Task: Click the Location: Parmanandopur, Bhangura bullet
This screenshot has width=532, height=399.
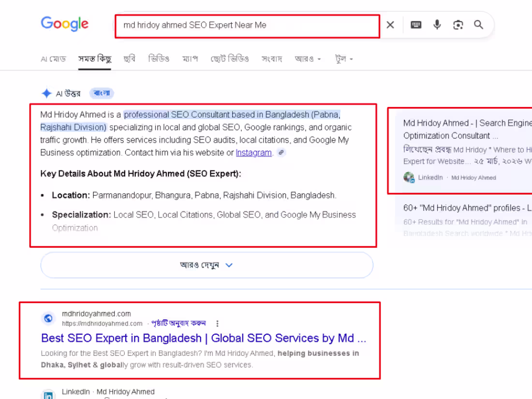Action: click(194, 195)
